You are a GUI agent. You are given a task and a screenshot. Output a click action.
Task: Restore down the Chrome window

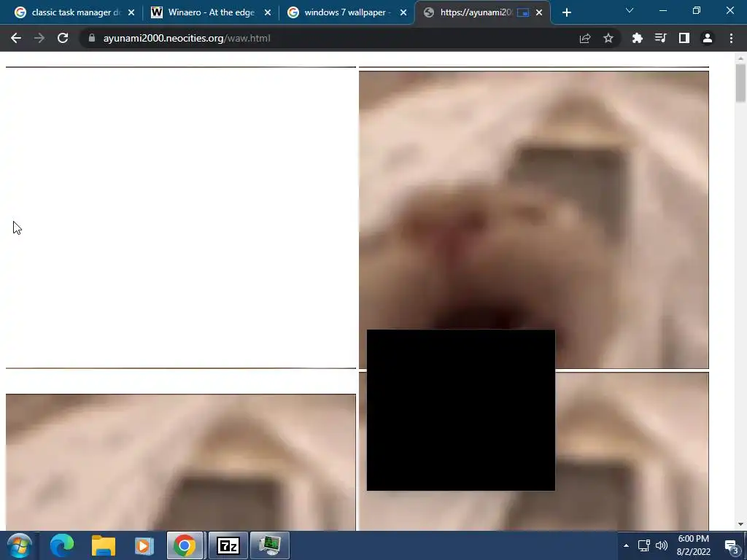(x=697, y=10)
